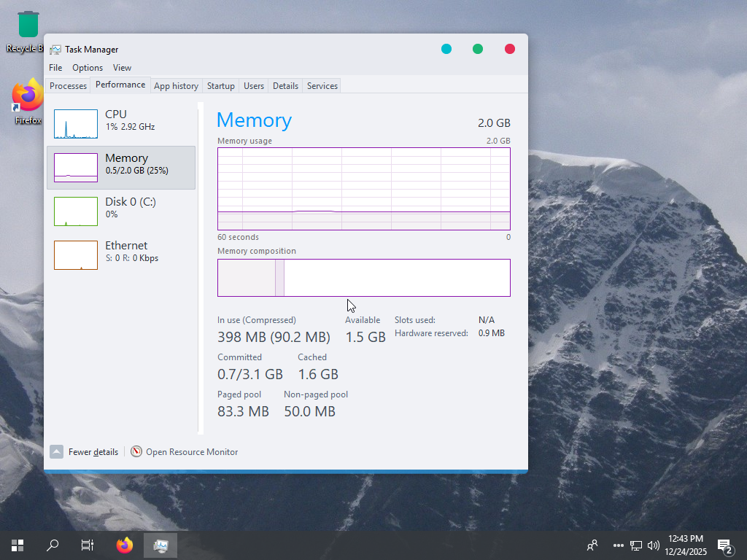Screen dimensions: 747x560
Task: Switch to the Details tab
Action: [285, 86]
